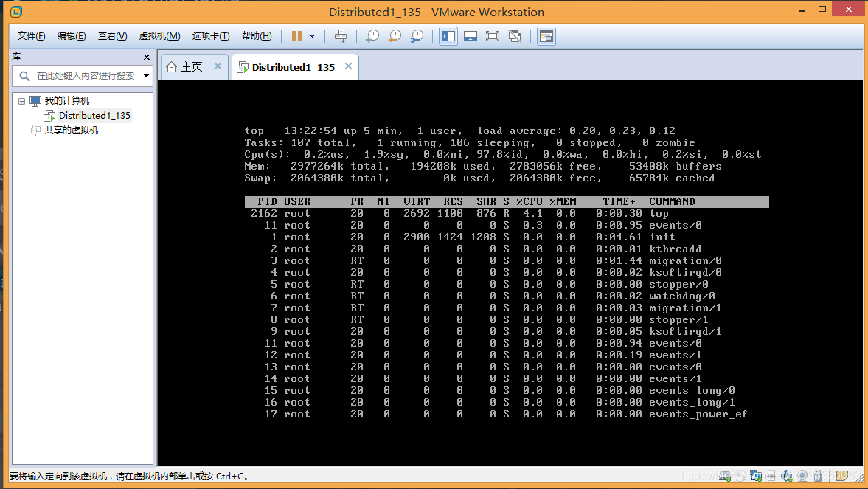Screen dimensions: 868x489
Task: Click the stopper/0 process name
Action: point(678,284)
